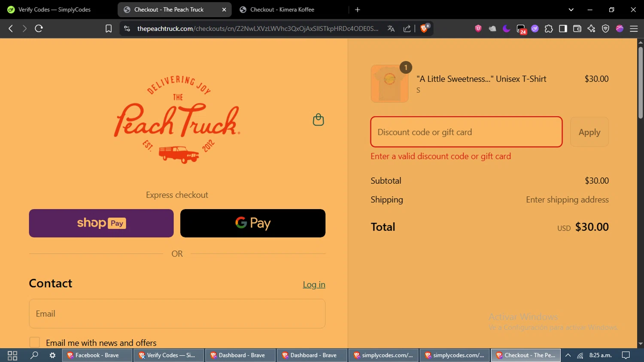Open the extensions puzzle piece menu
644x362 pixels.
(x=549, y=28)
